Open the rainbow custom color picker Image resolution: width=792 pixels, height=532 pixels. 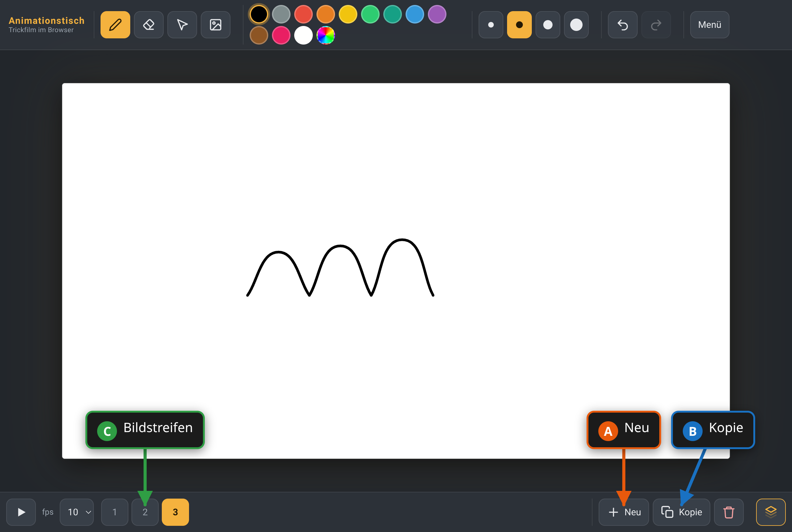[x=326, y=35]
